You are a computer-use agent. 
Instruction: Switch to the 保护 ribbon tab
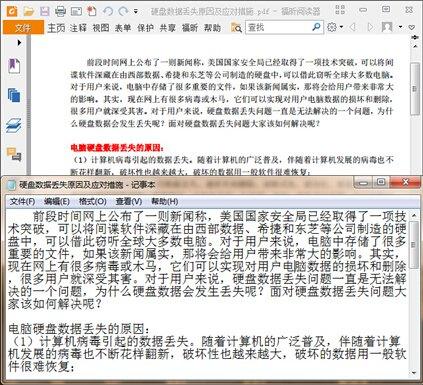145,28
